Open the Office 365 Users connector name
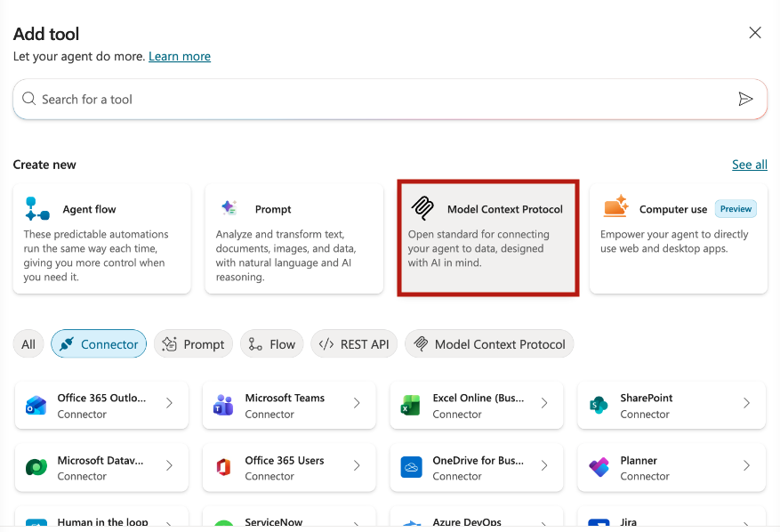 pyautogui.click(x=284, y=460)
